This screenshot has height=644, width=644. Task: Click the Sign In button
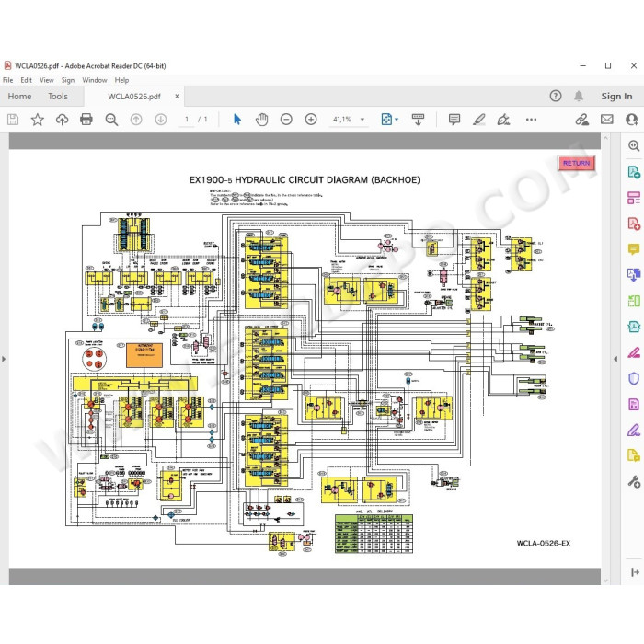616,96
